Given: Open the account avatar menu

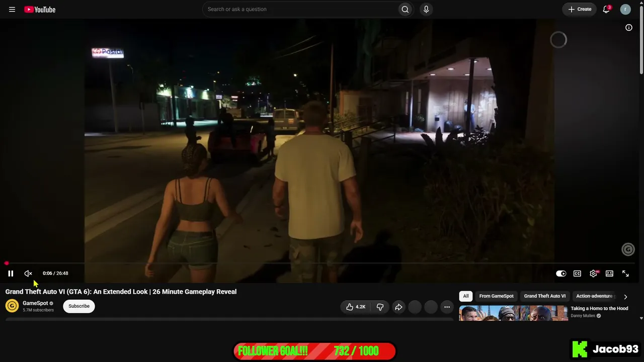Looking at the screenshot, I should pyautogui.click(x=625, y=9).
